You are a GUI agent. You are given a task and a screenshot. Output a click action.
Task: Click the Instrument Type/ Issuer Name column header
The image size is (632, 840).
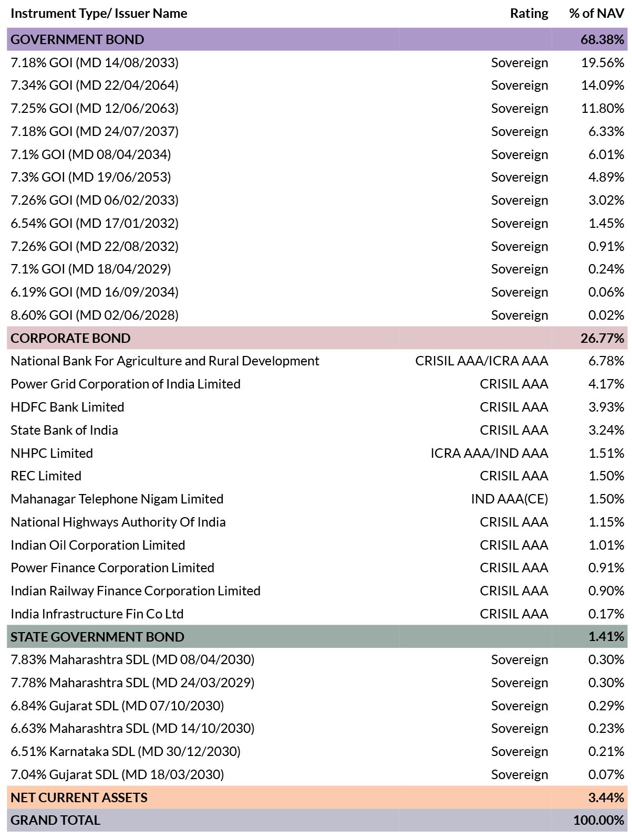pos(99,14)
